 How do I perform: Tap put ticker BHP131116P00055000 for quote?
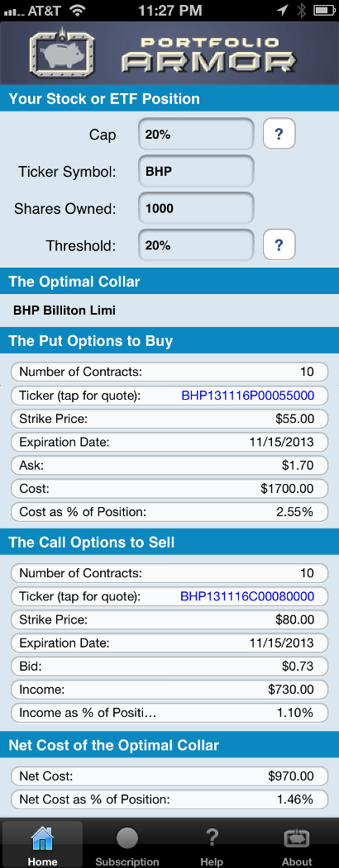[x=247, y=396]
